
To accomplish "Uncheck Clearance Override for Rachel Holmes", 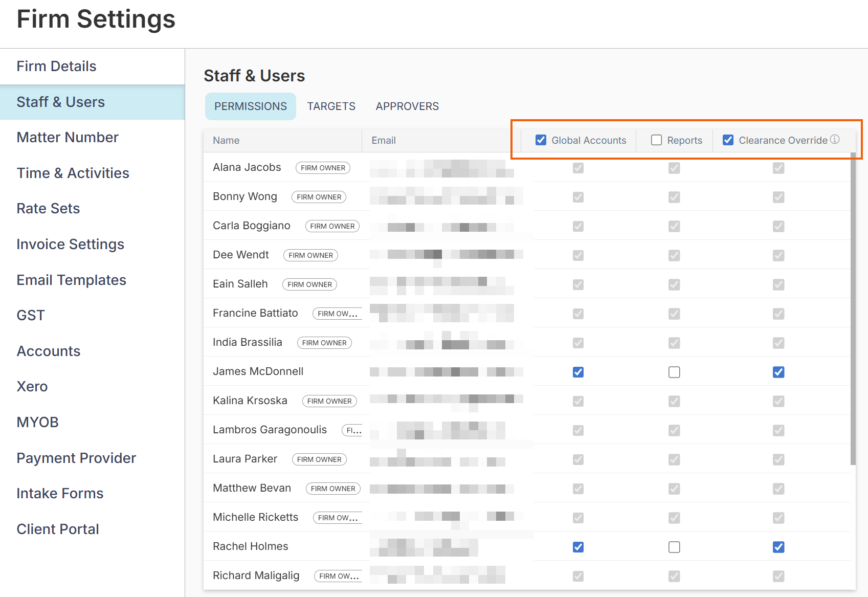I will [778, 547].
